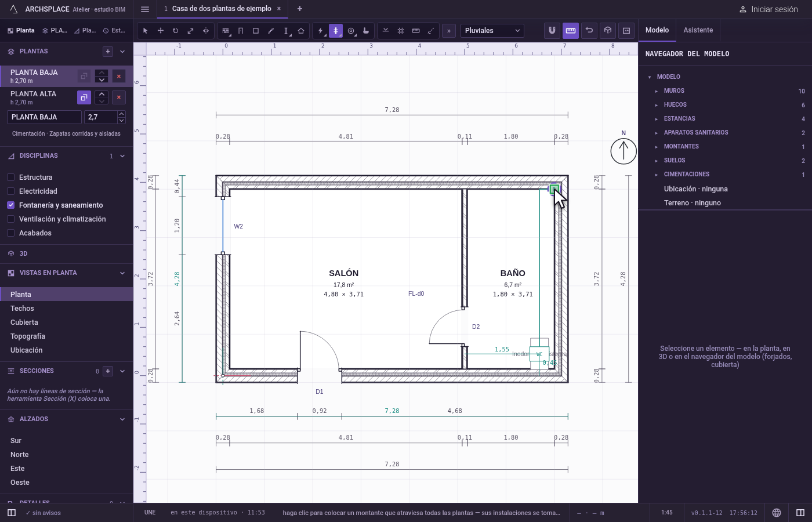Uncheck Fontanería y saneamiento
812x522 pixels.
[x=10, y=205]
